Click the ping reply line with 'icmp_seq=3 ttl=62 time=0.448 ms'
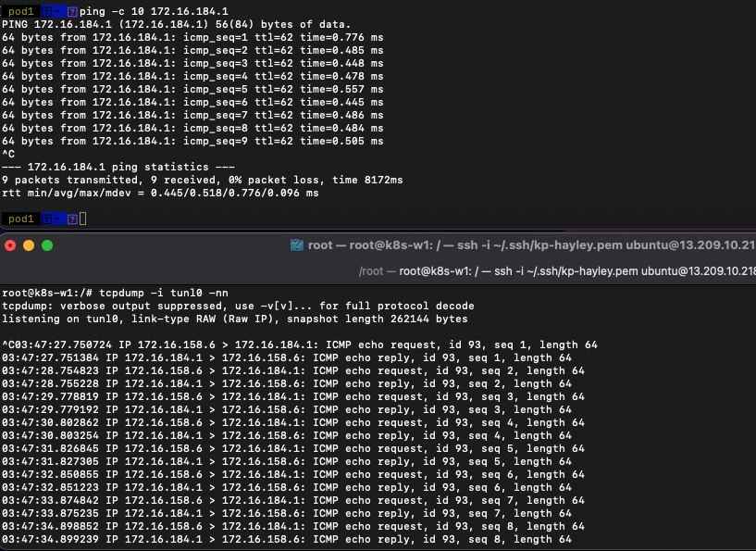The image size is (756, 551). pyautogui.click(x=192, y=63)
